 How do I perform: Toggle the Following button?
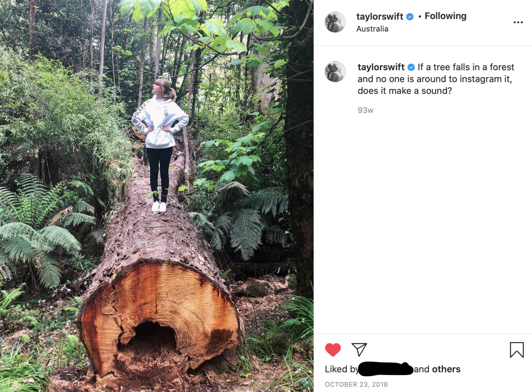click(x=445, y=16)
